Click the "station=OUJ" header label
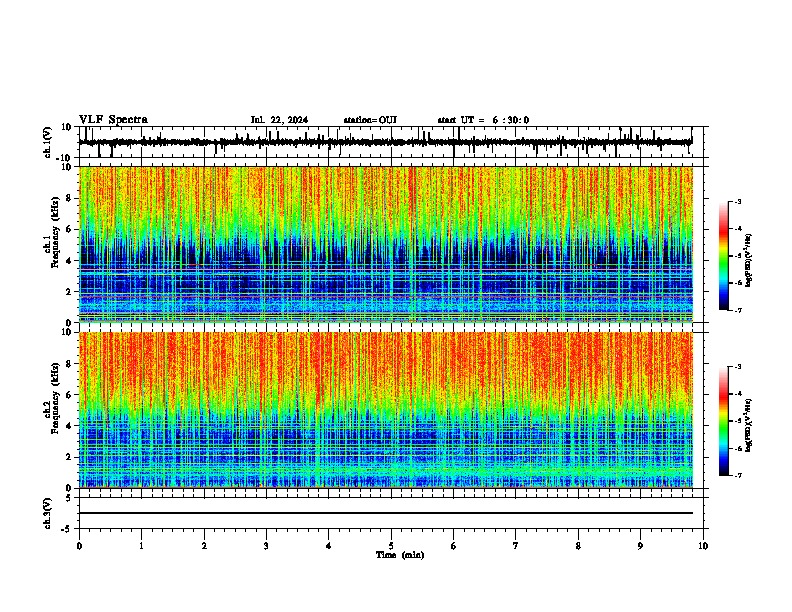Viewport: 792px width, 612px height. click(x=370, y=120)
